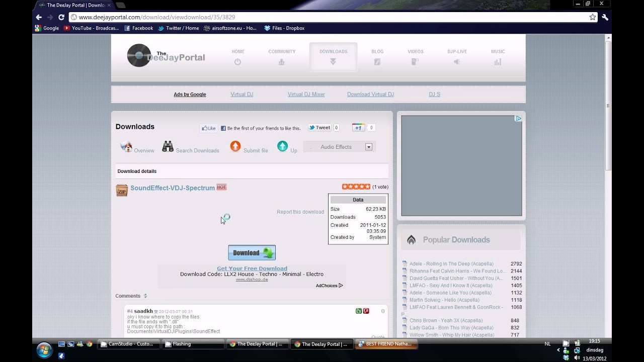Open the Adele - Rolling In The Deep (Acapella) link
644x362 pixels.
point(451,264)
